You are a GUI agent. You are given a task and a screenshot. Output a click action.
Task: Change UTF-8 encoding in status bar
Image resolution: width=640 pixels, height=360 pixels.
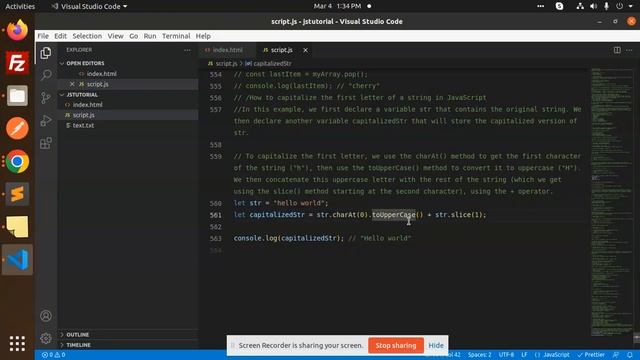coord(506,355)
